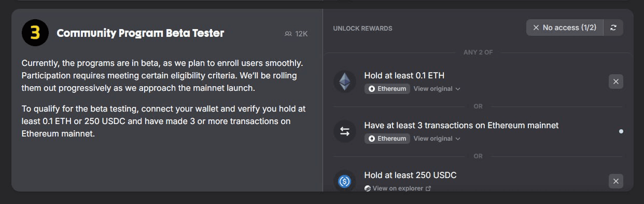Expand View original under the transactions requirement
644x204 pixels.
pos(437,139)
